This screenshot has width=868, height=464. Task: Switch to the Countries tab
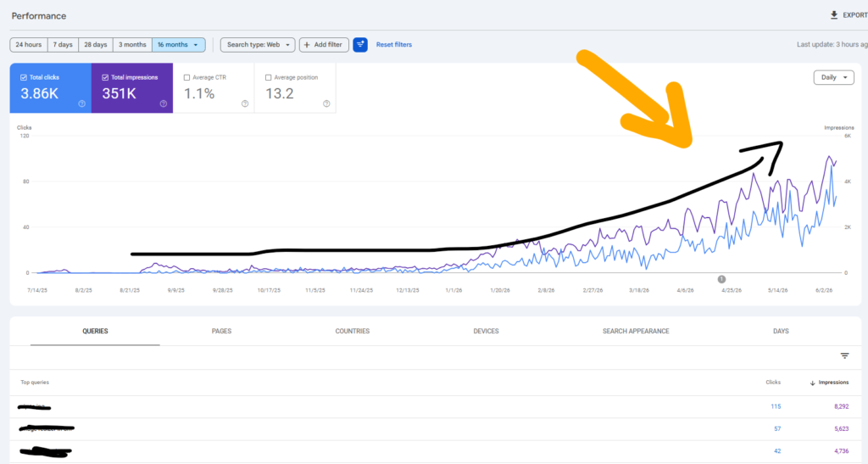(x=352, y=331)
